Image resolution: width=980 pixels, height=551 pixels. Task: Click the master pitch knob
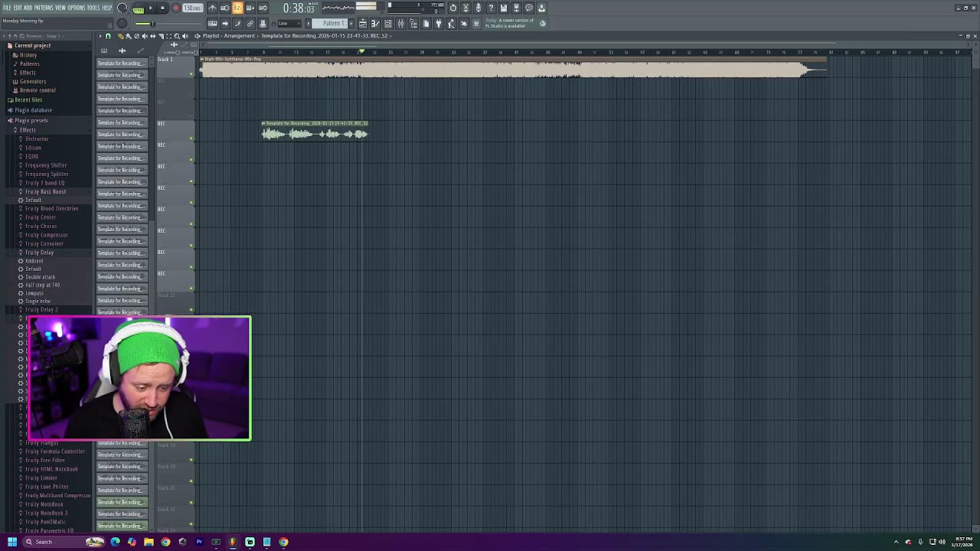click(x=122, y=24)
